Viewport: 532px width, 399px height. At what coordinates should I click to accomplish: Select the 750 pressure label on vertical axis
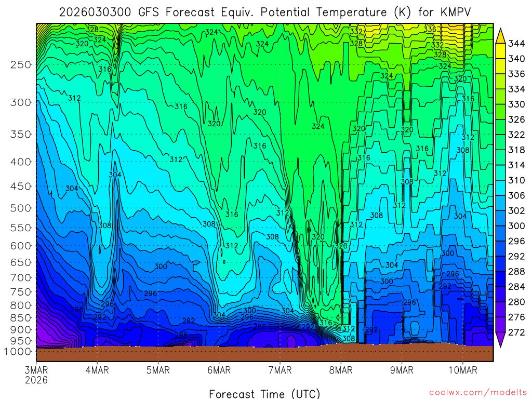21,292
